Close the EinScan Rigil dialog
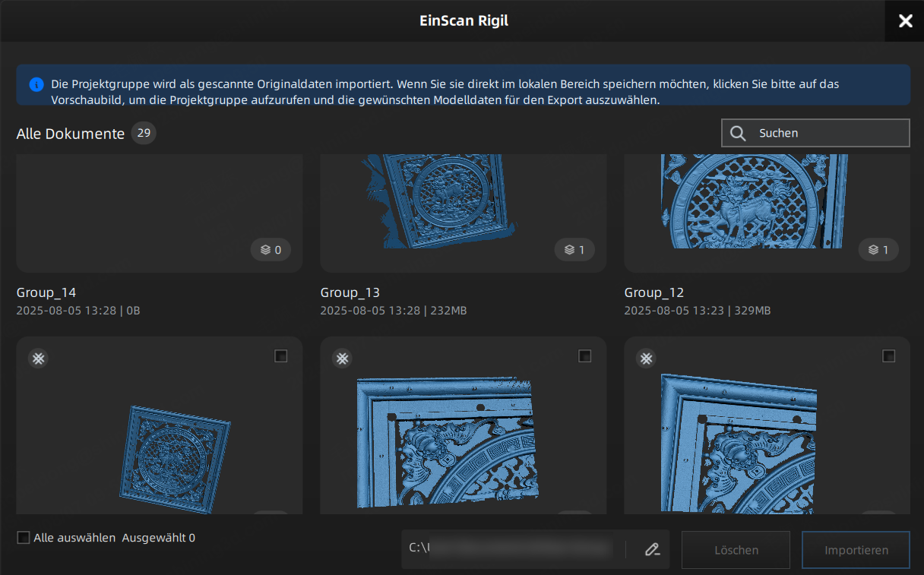This screenshot has height=575, width=924. coord(905,21)
